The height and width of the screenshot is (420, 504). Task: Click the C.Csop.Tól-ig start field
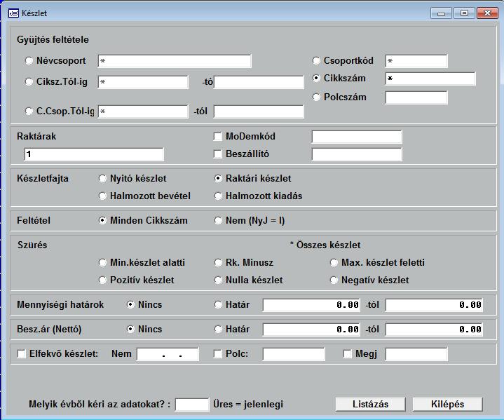click(143, 111)
